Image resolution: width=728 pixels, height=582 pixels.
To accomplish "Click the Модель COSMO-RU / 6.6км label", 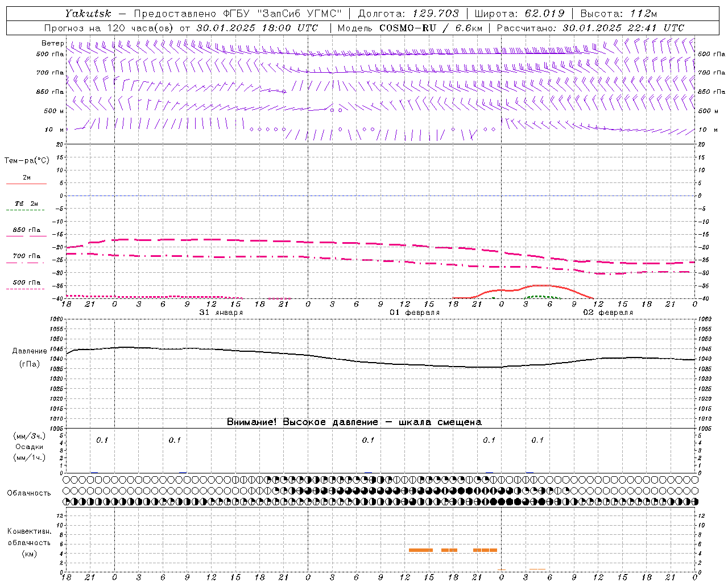I will point(409,28).
